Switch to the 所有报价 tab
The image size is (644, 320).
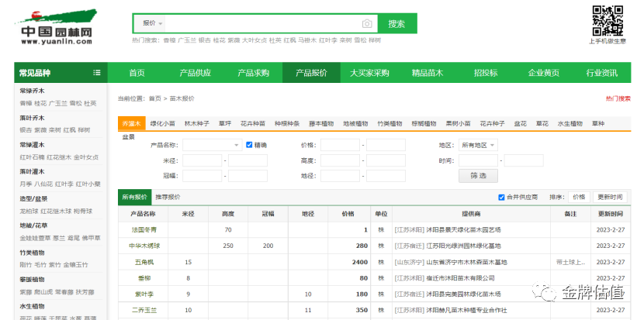135,197
